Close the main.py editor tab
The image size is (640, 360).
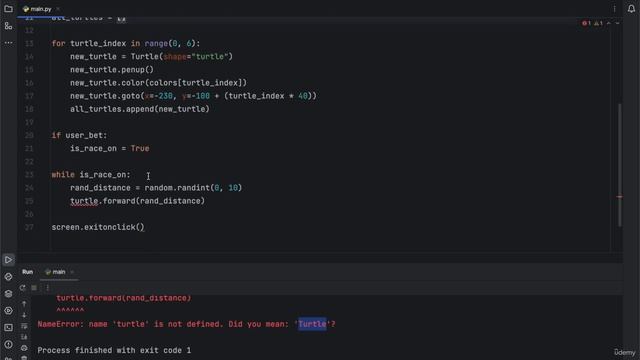tap(58, 9)
